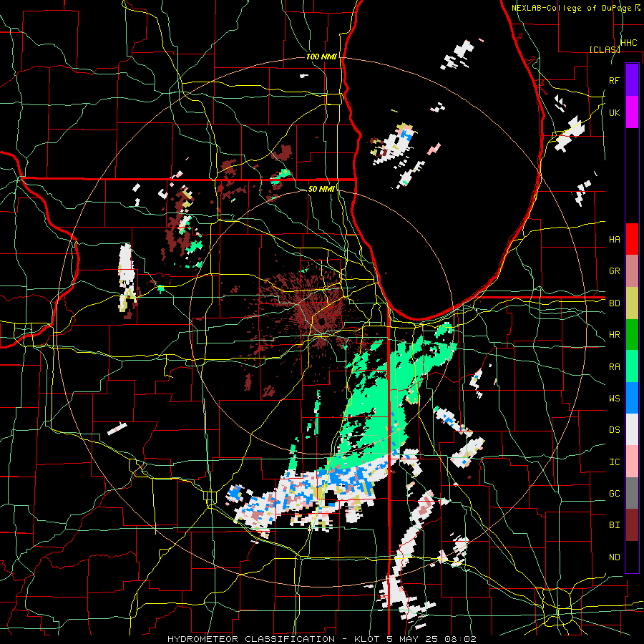The image size is (644, 644).
Task: Click the GR legend label text
Action: click(614, 271)
